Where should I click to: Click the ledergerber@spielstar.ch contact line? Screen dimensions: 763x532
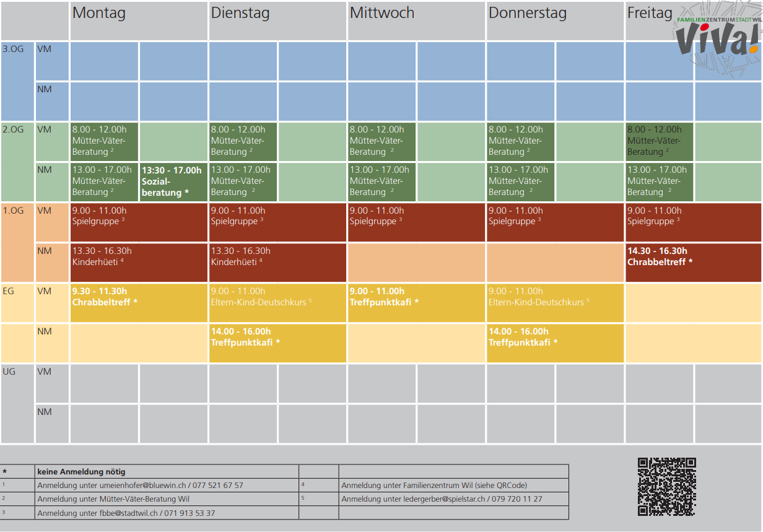click(x=442, y=499)
